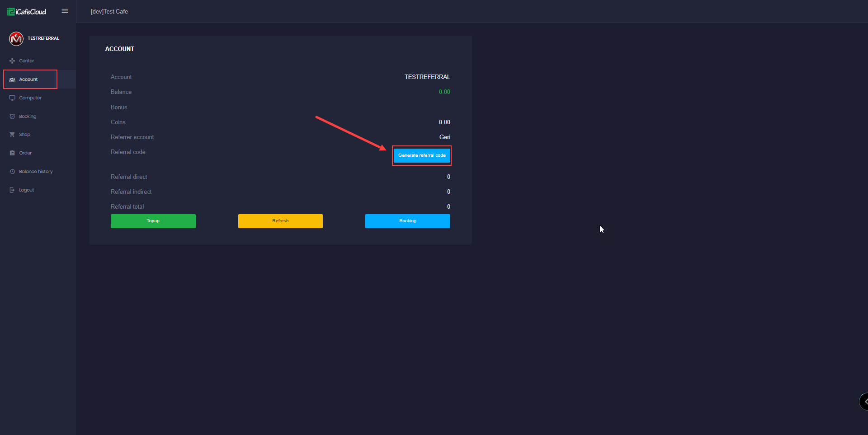Screen dimensions: 868x435
Task: Click the yellow Refresh button
Action: 280,221
